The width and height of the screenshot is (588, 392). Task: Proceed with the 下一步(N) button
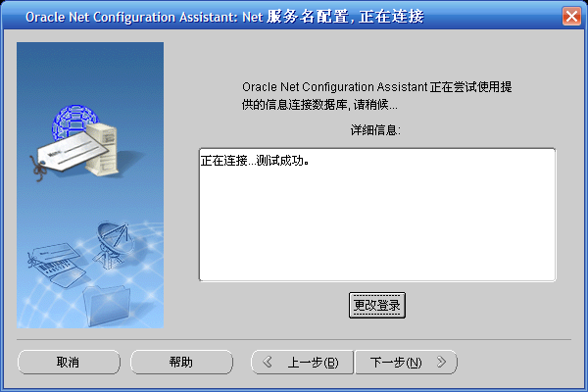tap(395, 362)
